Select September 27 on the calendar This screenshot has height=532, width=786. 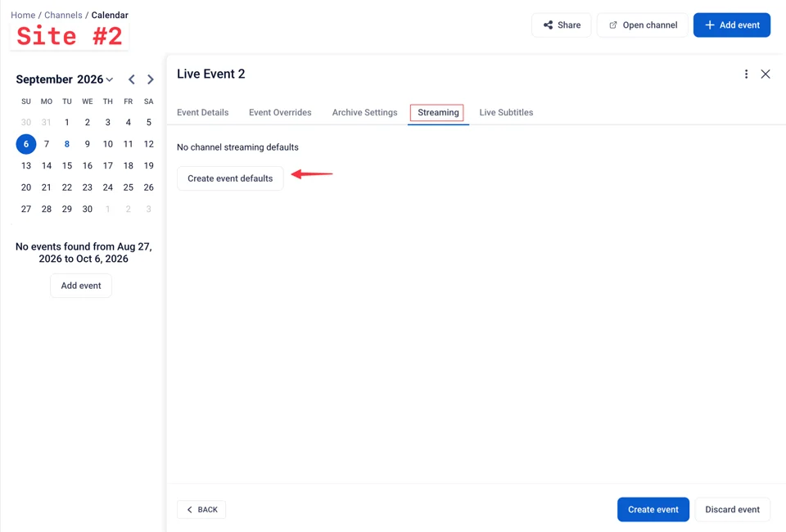point(26,210)
